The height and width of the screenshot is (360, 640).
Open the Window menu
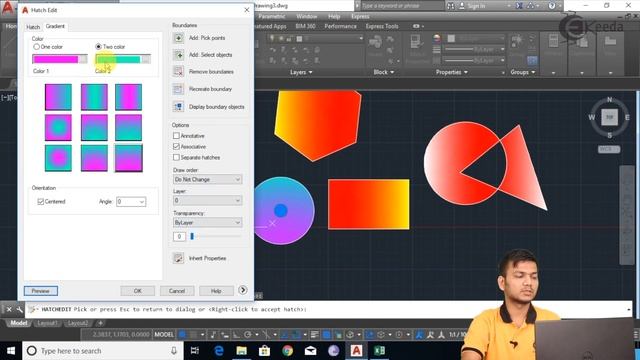(x=307, y=16)
